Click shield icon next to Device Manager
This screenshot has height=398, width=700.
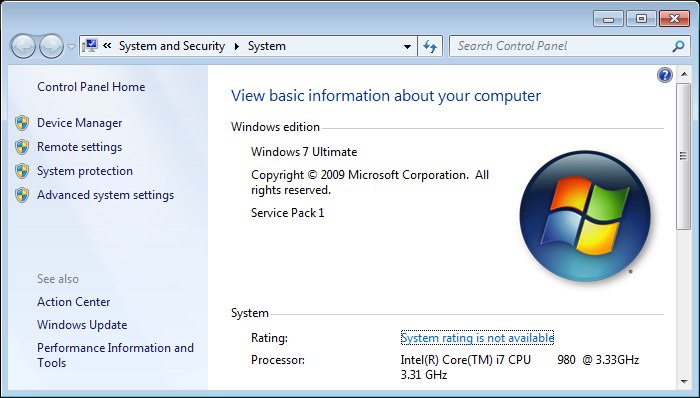(22, 123)
